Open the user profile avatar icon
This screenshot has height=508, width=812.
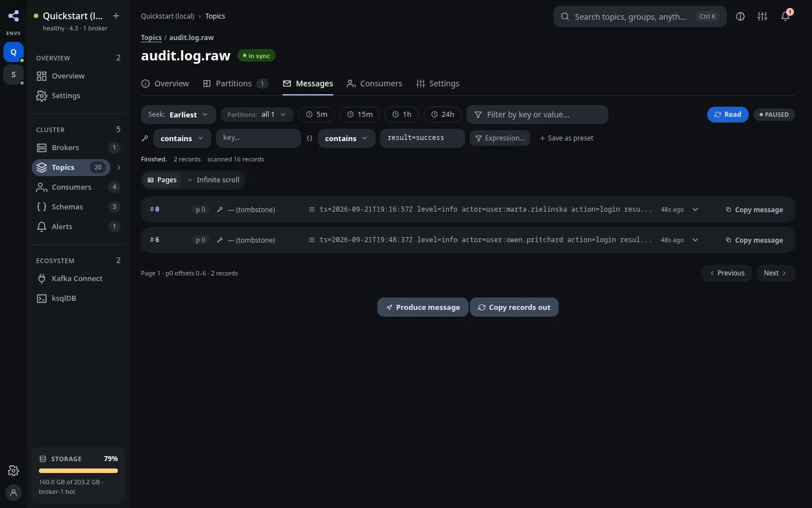tap(14, 492)
